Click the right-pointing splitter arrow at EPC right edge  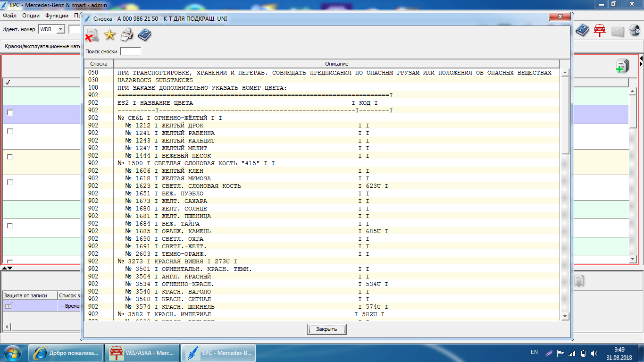[x=642, y=64]
